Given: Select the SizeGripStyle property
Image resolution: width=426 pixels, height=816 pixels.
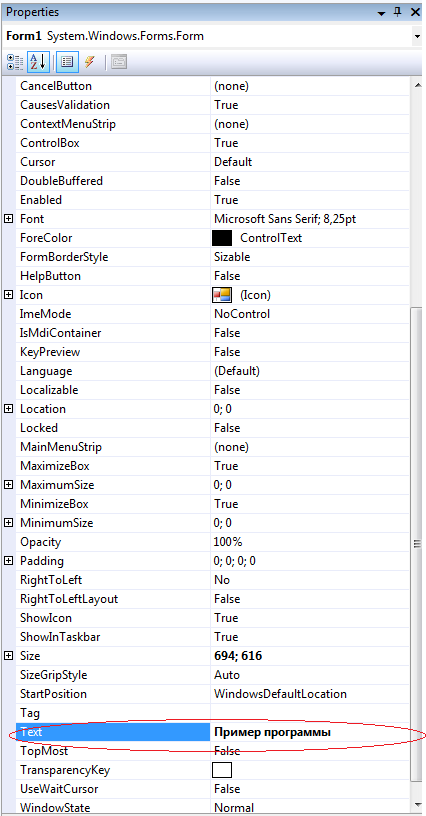Looking at the screenshot, I should [54, 675].
